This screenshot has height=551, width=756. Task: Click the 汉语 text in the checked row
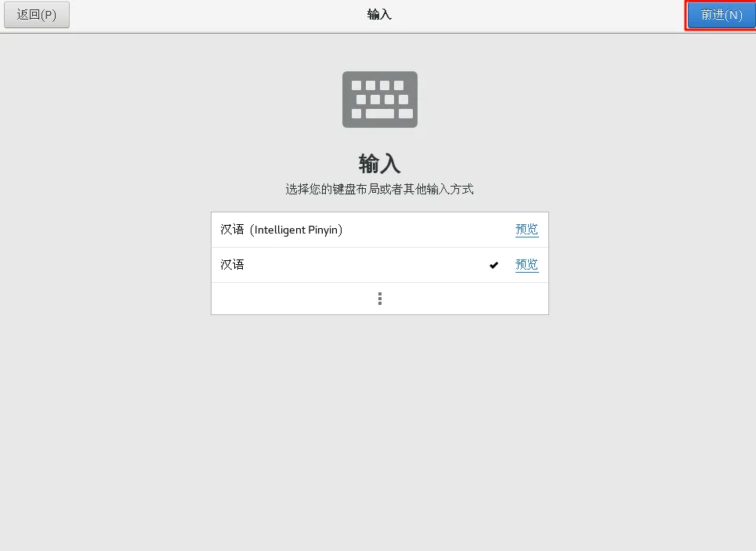233,264
